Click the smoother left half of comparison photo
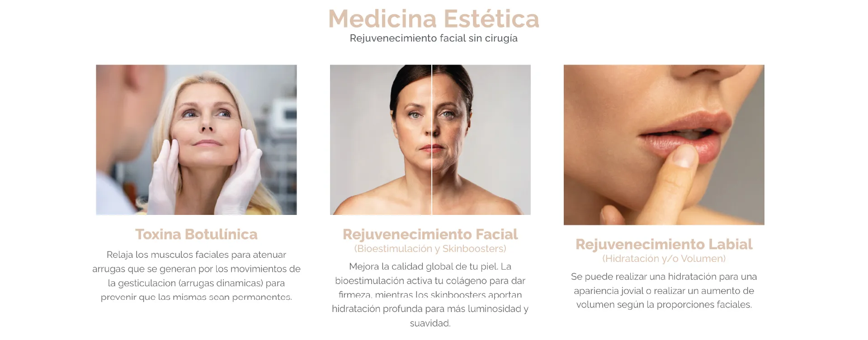 point(381,140)
